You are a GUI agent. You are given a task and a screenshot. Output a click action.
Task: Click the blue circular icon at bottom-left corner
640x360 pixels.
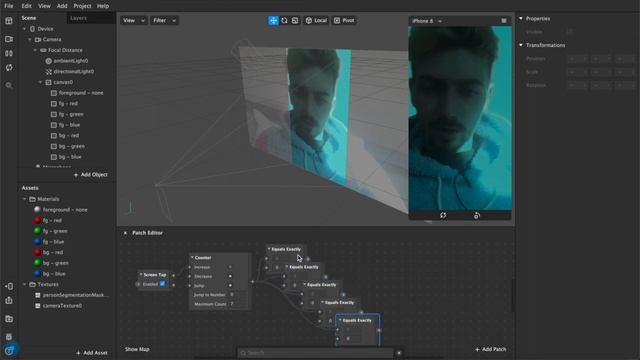pyautogui.click(x=10, y=350)
